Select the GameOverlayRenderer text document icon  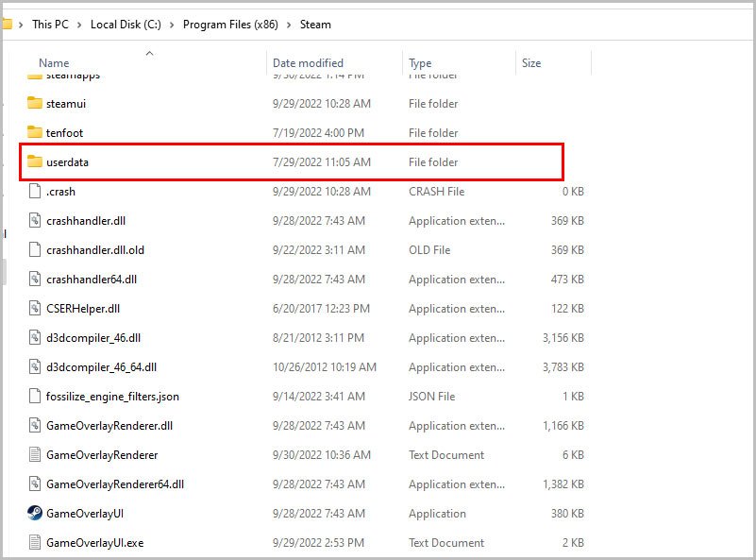pyautogui.click(x=35, y=455)
